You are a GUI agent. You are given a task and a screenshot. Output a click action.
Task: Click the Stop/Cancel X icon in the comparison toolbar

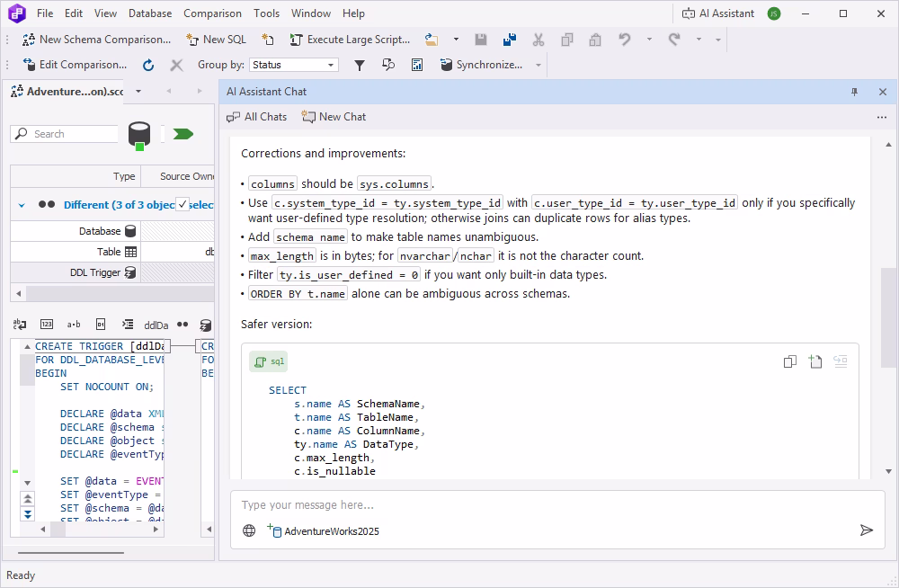point(176,65)
